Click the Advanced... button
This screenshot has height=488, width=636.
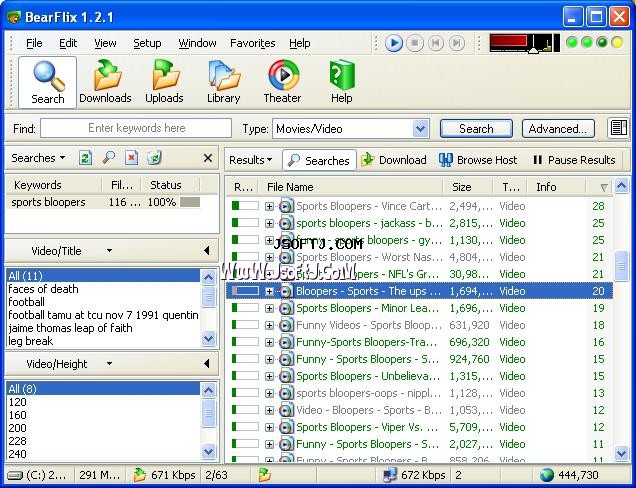(x=558, y=129)
